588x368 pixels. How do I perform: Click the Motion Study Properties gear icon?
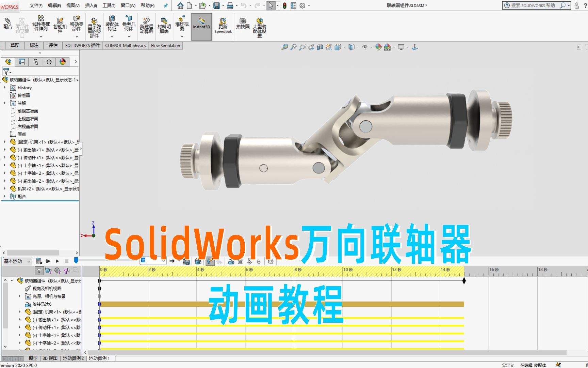pyautogui.click(x=271, y=261)
